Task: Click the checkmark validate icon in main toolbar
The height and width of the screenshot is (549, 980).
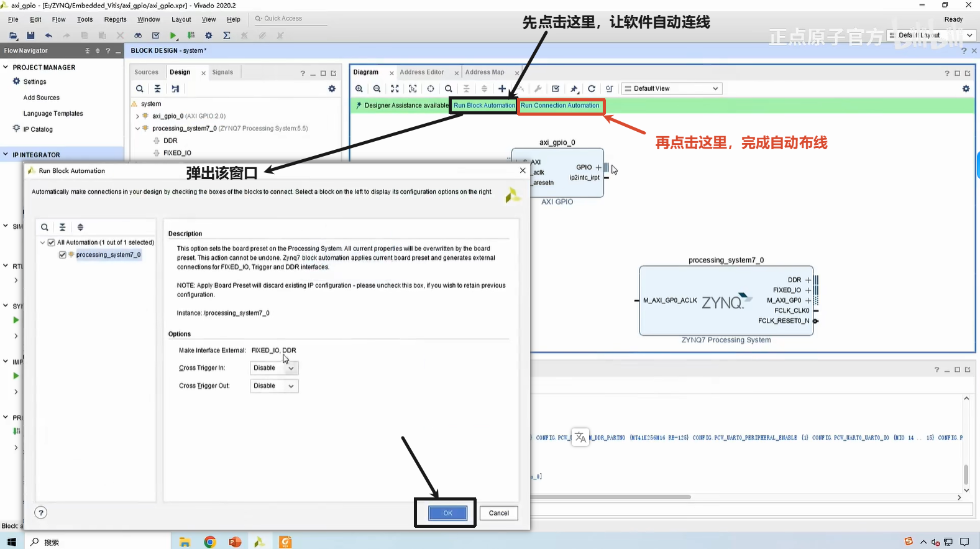Action: pos(156,35)
